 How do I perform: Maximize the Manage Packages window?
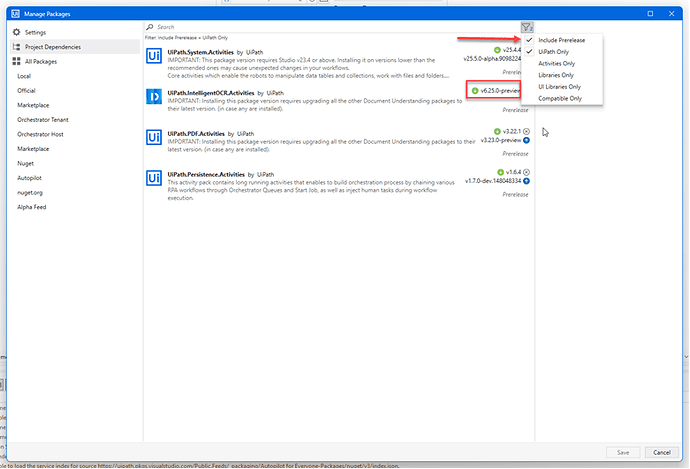[650, 14]
